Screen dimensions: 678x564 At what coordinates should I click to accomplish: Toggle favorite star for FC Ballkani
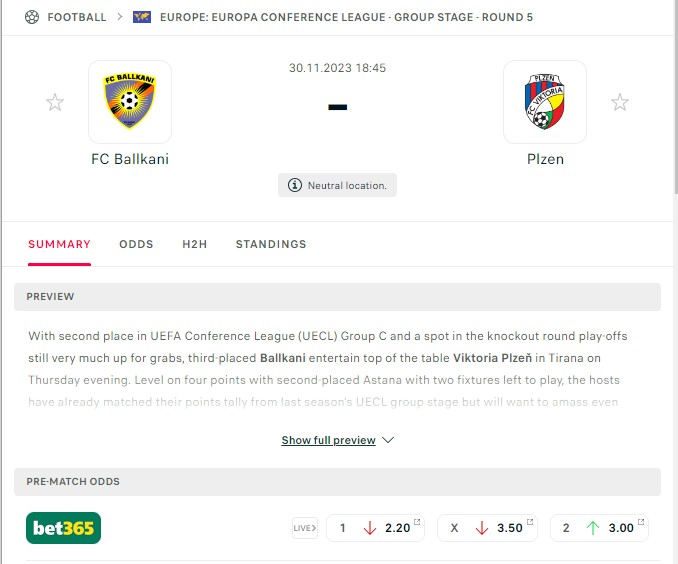point(55,103)
